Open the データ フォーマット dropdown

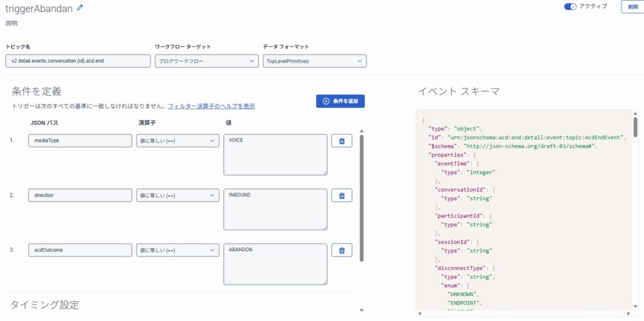[x=314, y=61]
